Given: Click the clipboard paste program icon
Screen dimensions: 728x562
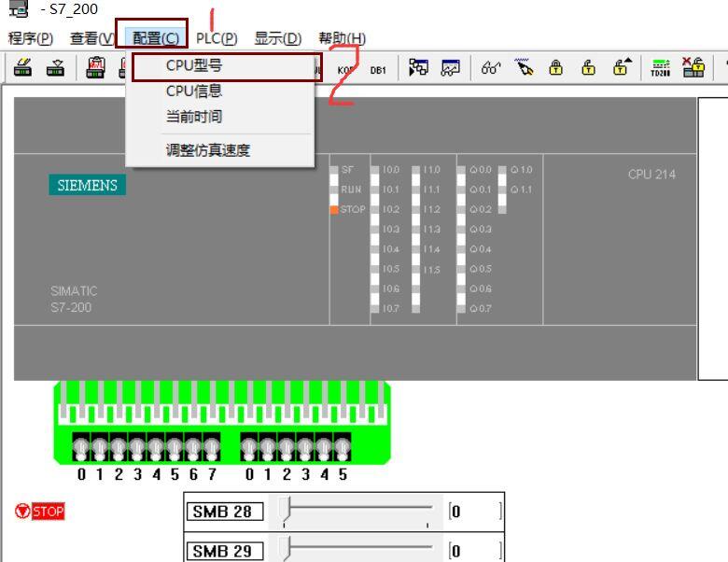Looking at the screenshot, I should coord(96,68).
